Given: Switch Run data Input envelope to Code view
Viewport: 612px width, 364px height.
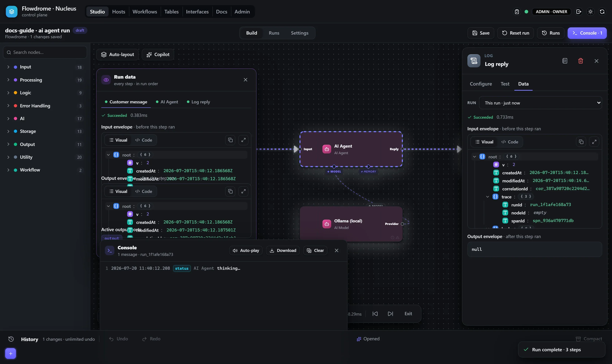Looking at the screenshot, I should tap(144, 140).
